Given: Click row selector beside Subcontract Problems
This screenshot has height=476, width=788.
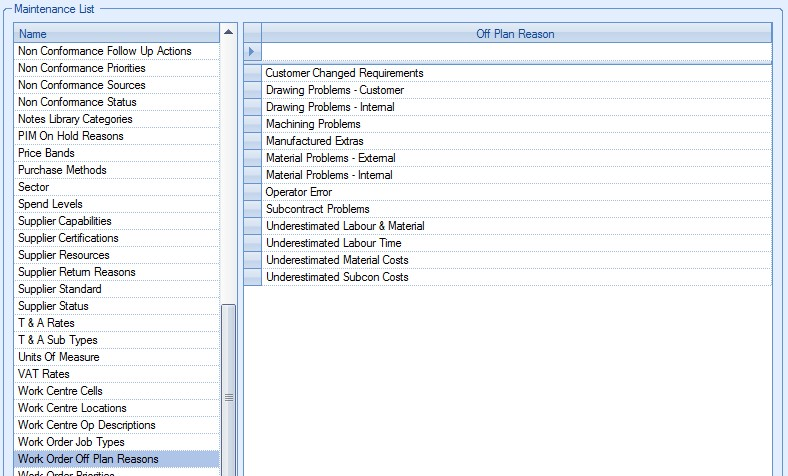Looking at the screenshot, I should [x=252, y=209].
